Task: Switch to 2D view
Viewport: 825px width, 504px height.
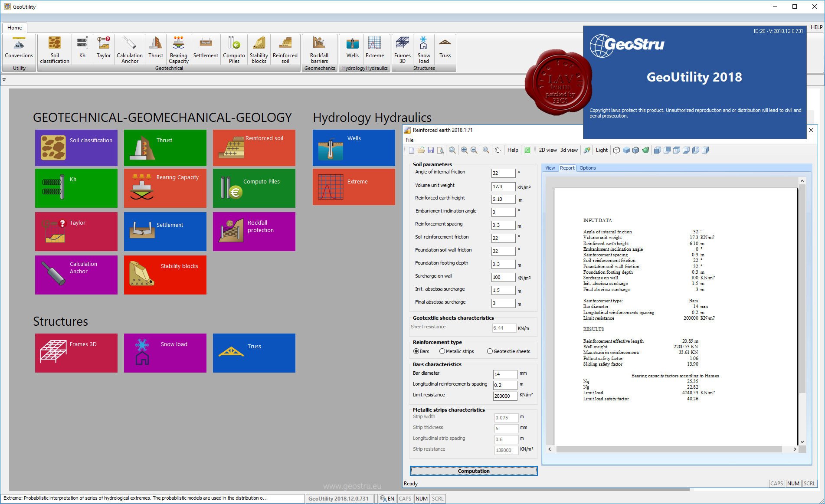Action: (x=548, y=150)
